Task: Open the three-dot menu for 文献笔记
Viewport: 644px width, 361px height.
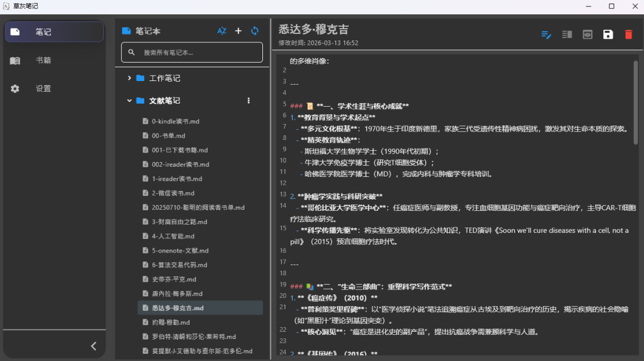Action: [x=249, y=101]
